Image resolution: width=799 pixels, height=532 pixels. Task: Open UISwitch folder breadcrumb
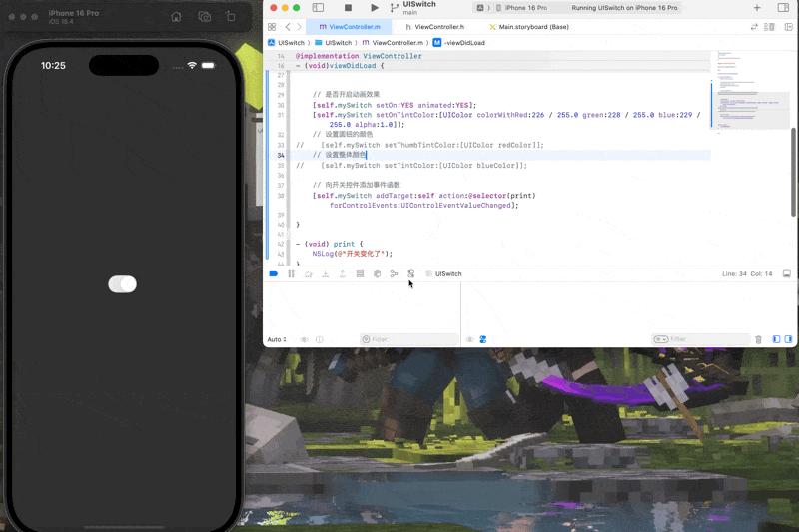pos(334,43)
